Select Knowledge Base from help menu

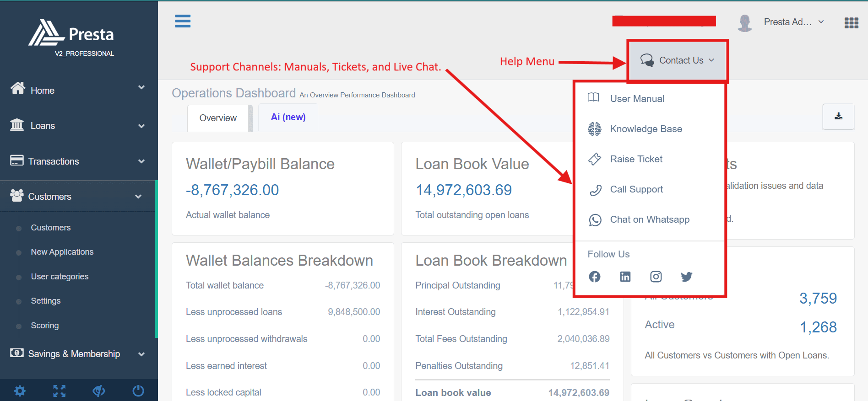(x=646, y=129)
